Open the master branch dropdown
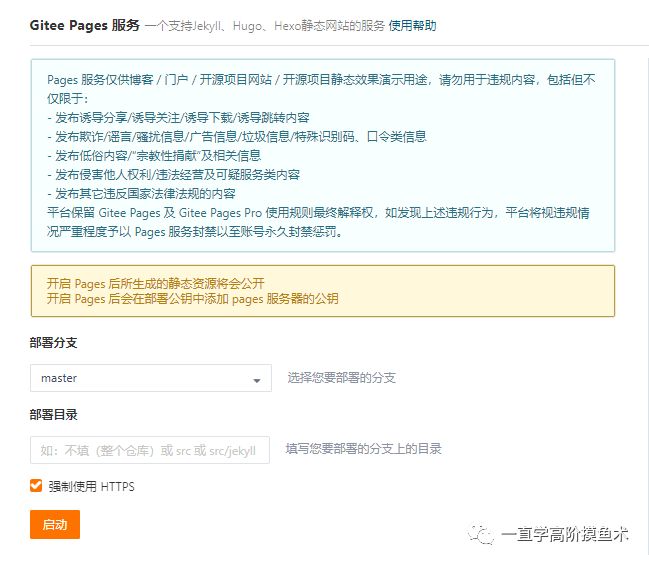Viewport: 649px width, 563px height. (x=151, y=378)
